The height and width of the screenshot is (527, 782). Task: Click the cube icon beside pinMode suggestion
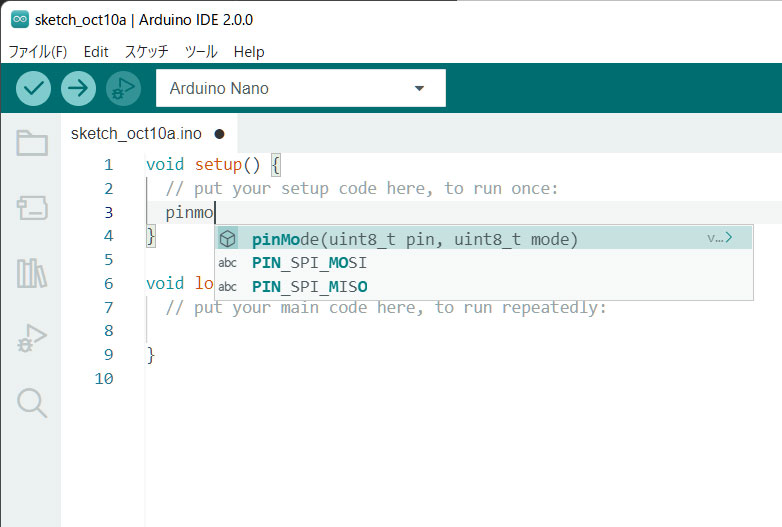227,239
